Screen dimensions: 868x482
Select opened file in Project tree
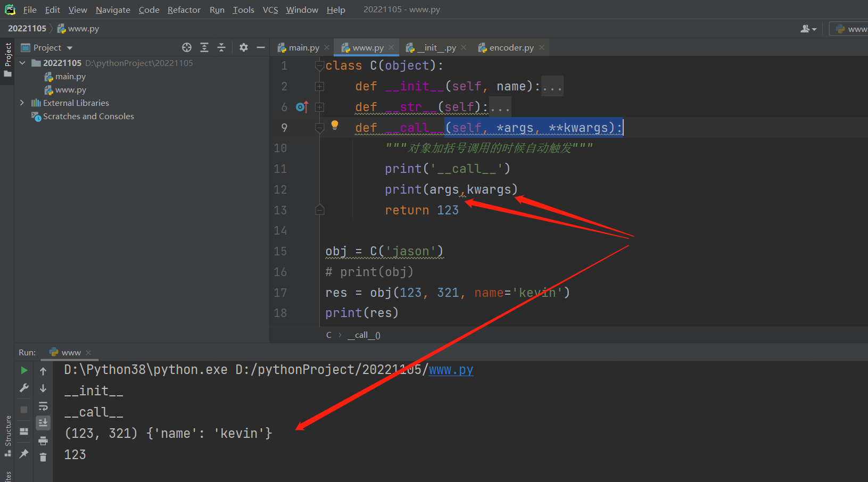[x=187, y=47]
